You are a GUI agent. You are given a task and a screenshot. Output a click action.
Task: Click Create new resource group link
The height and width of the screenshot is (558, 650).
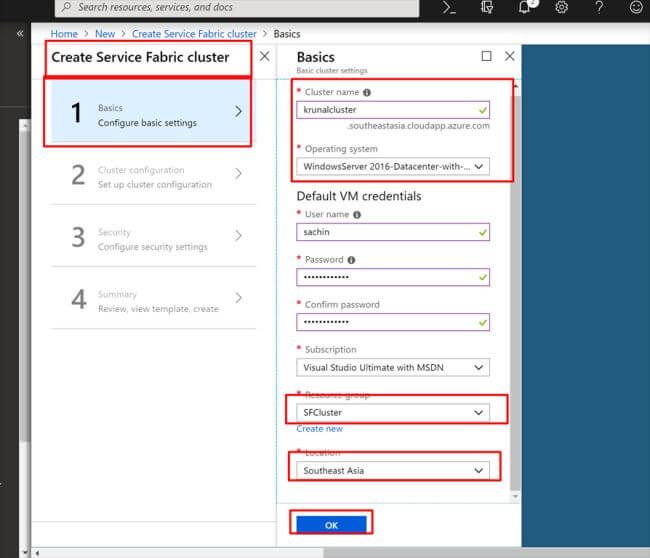click(319, 429)
